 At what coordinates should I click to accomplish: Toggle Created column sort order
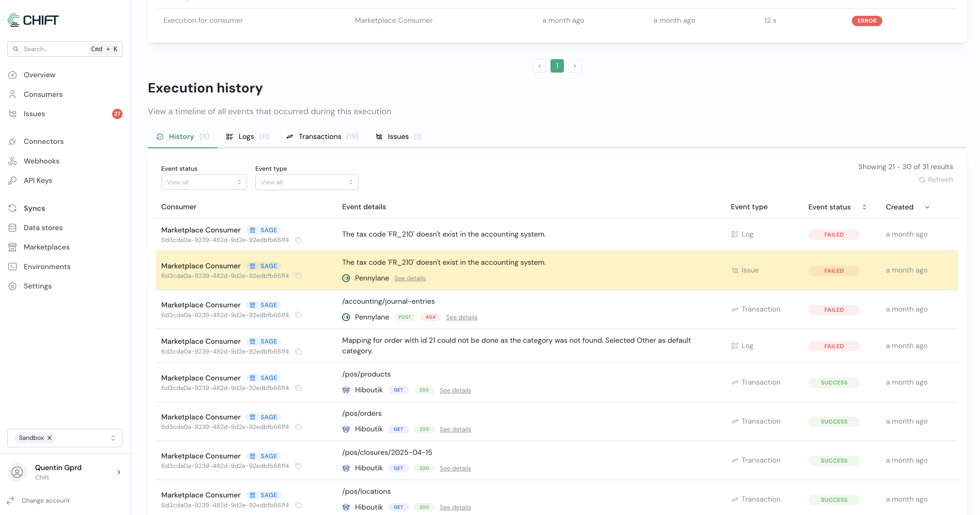click(x=927, y=207)
